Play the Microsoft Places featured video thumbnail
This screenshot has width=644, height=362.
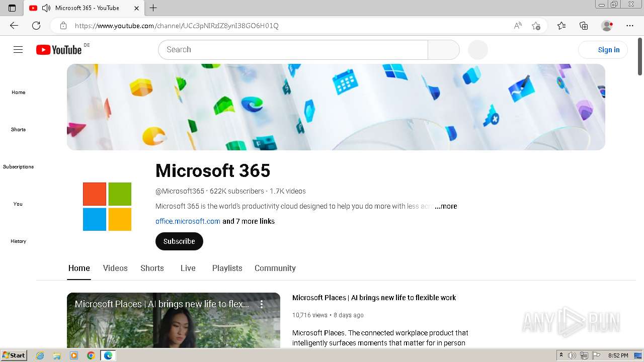tap(174, 320)
